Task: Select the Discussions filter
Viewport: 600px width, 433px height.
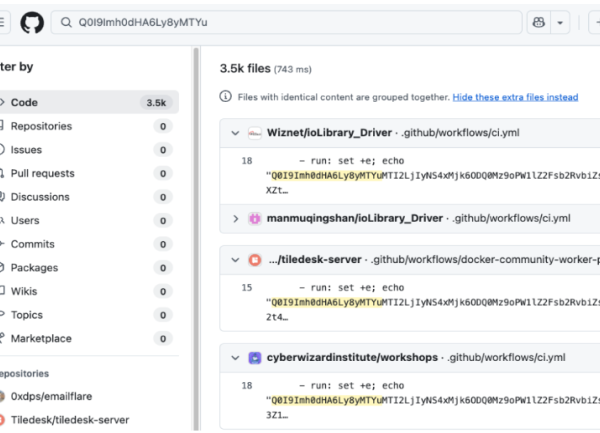Action: click(87, 197)
